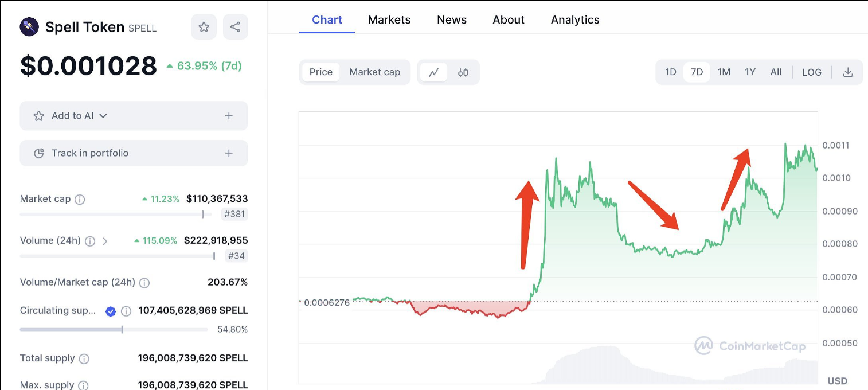Screen dimensions: 868x390
Task: Open the Analytics tab
Action: click(x=575, y=20)
